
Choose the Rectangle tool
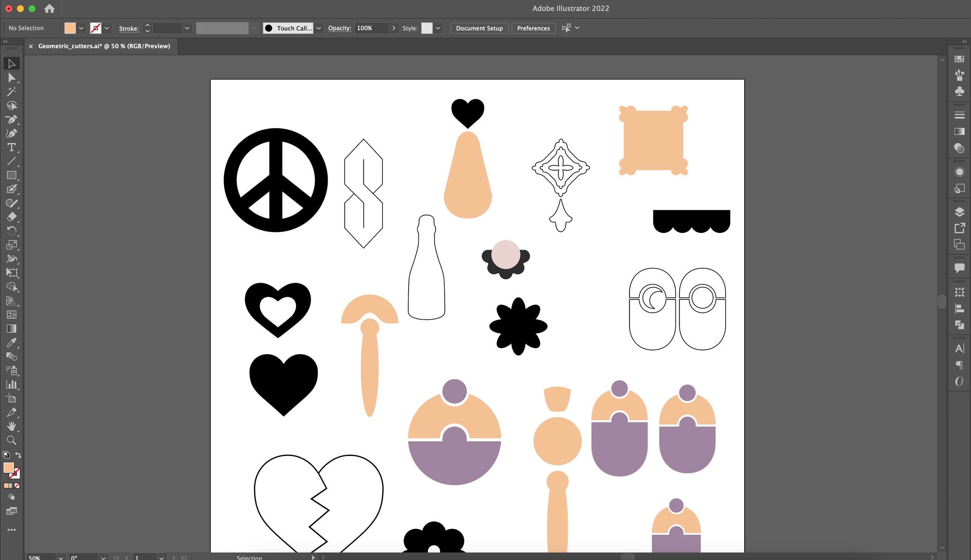(11, 175)
